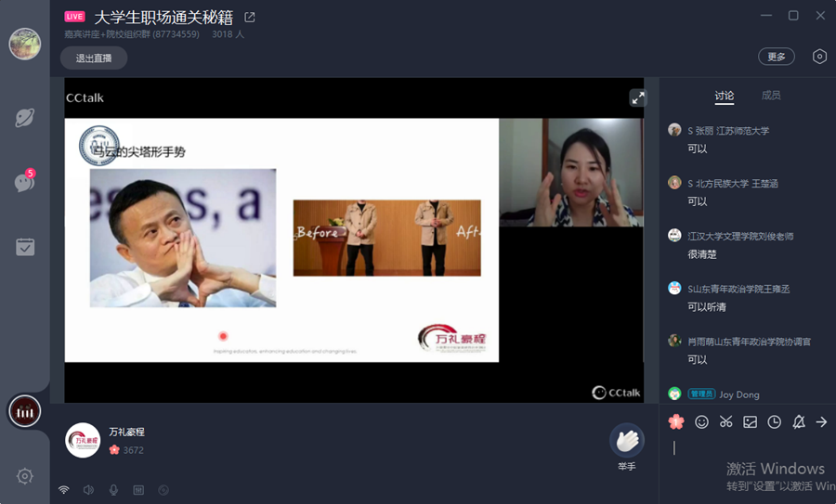Toggle speaker volume icon in status bar
The height and width of the screenshot is (504, 836).
coord(88,489)
